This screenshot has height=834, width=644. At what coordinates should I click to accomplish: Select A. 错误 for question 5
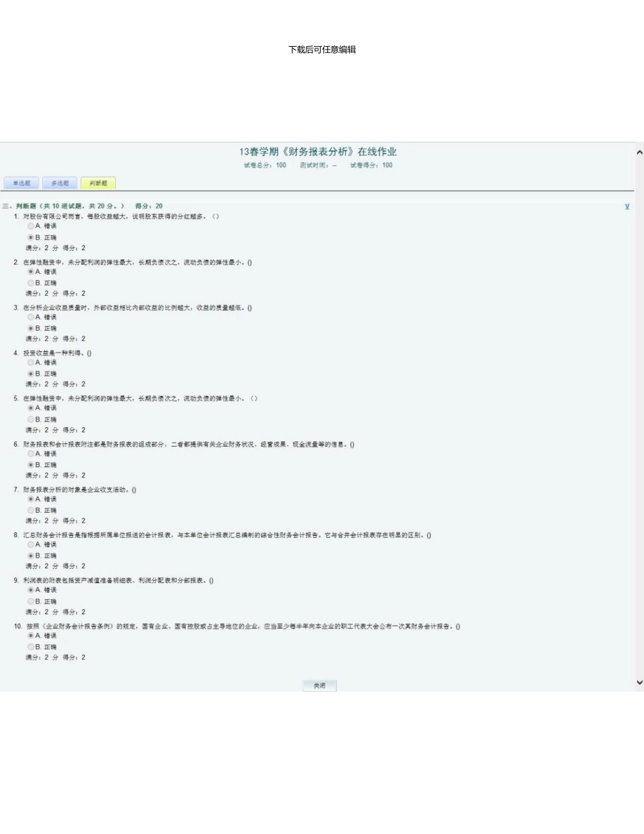(31, 408)
